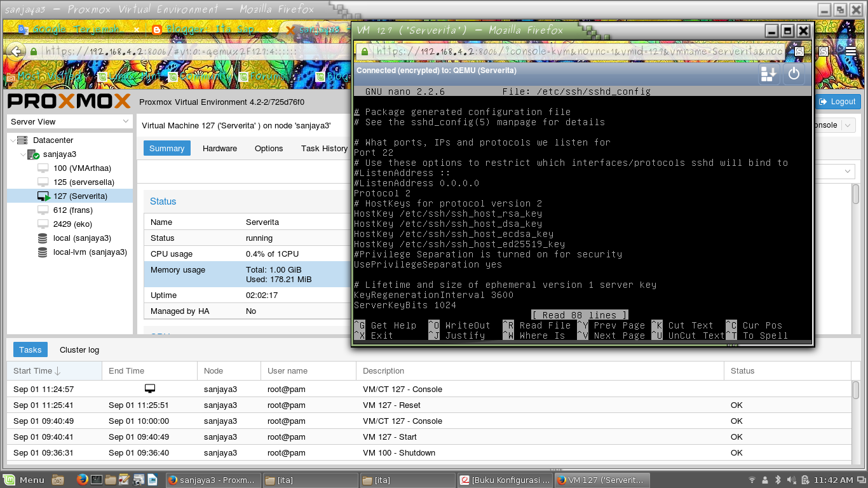Click the Mint Menu logo in taskbar

pyautogui.click(x=10, y=480)
